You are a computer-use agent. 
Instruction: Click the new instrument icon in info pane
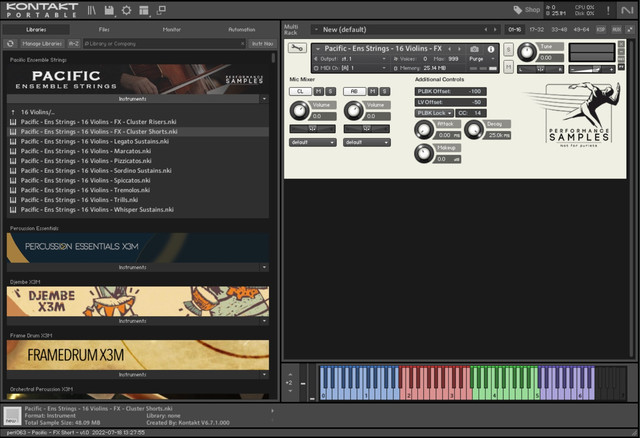12,416
